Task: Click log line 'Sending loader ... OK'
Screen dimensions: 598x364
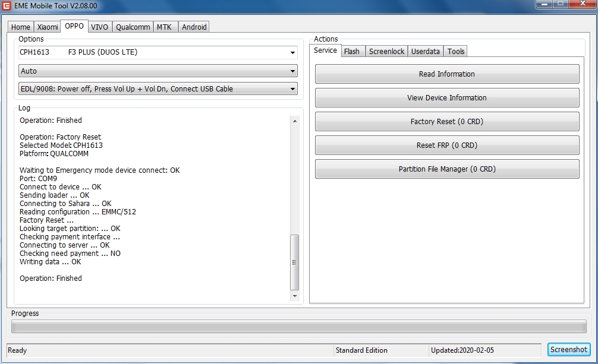Action: coord(54,195)
